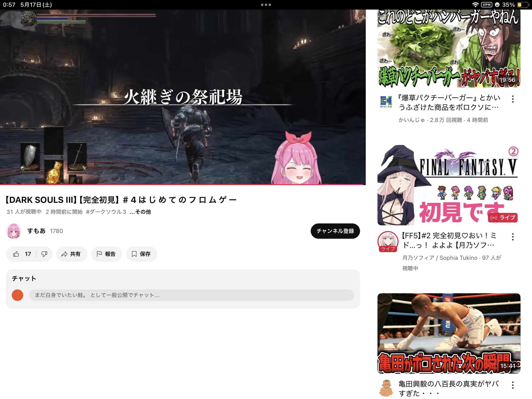This screenshot has height=399, width=532.
Task: Expand description with …その他
Action: (140, 212)
